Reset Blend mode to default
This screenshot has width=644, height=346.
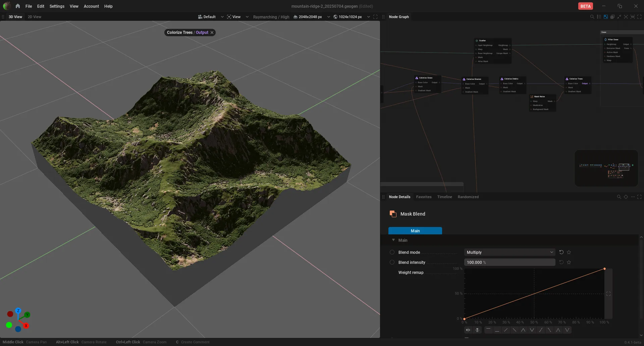point(561,252)
